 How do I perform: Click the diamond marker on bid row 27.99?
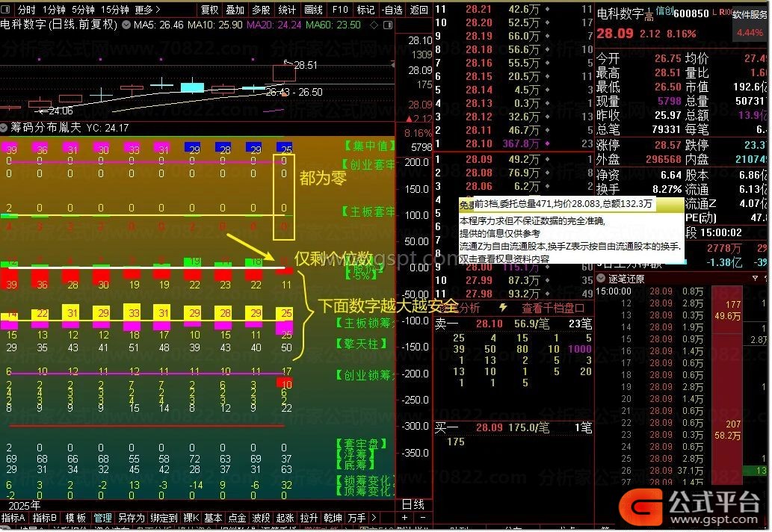pyautogui.click(x=548, y=280)
